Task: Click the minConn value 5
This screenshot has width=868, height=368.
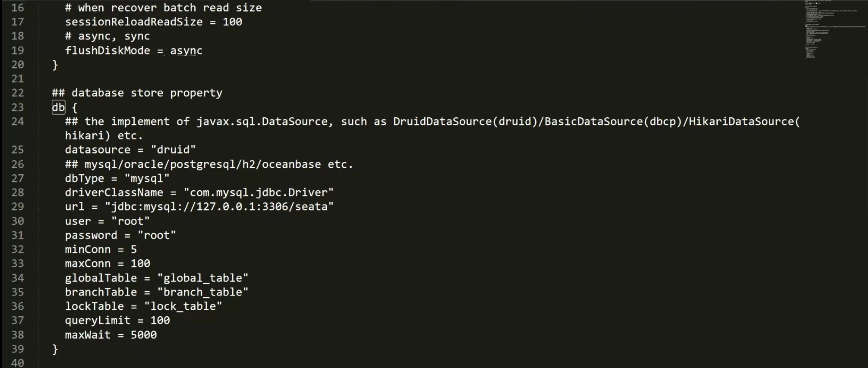Action: click(x=134, y=249)
